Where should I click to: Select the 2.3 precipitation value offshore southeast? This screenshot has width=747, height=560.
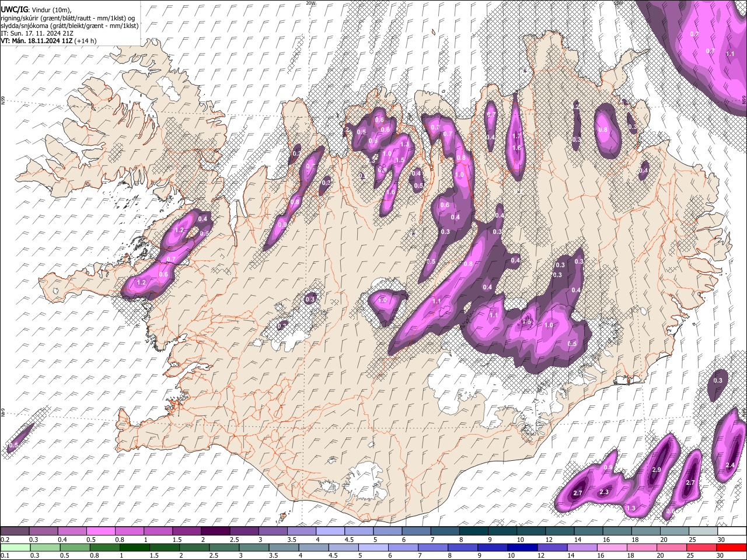pyautogui.click(x=604, y=492)
